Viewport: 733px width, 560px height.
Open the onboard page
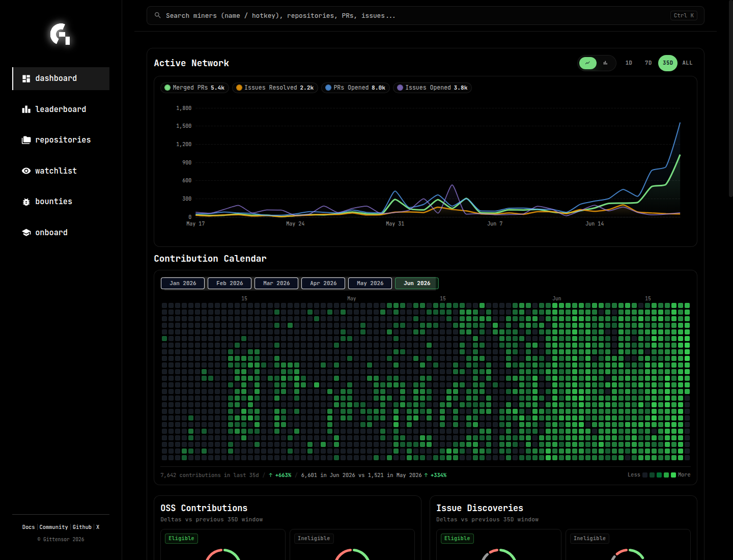point(61,233)
